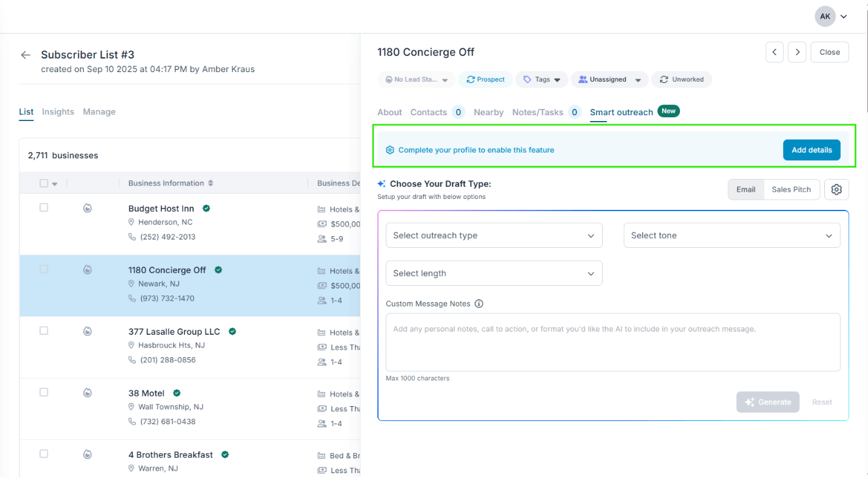Close the business detail panel
Viewport: 868px width, 477px height.
(829, 52)
